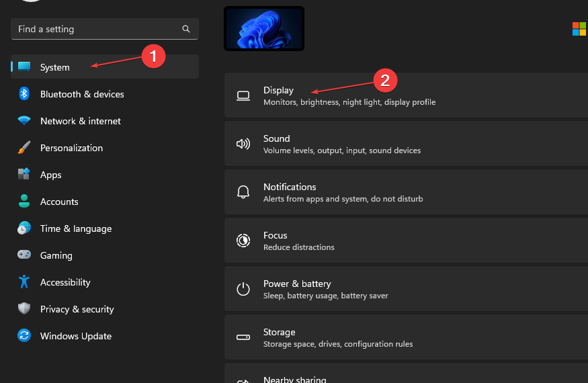Click the Power & battery icon
Viewport: 588px width, 383px height.
point(243,290)
